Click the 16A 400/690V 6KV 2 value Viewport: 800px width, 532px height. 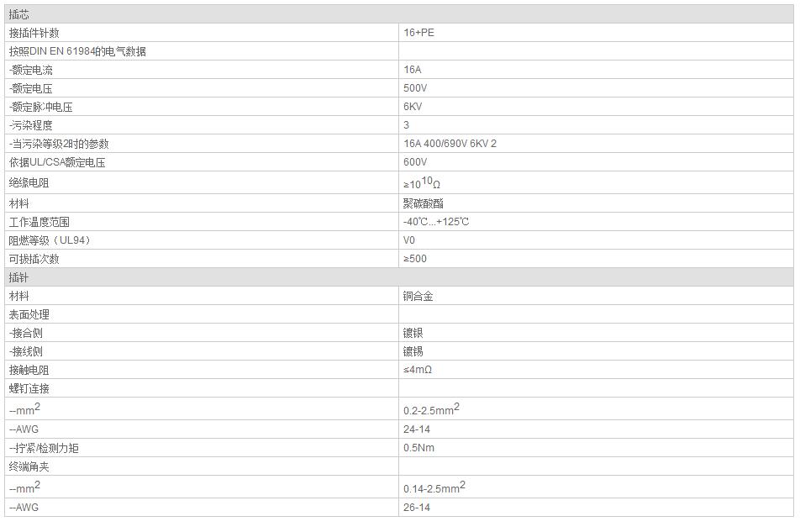click(x=450, y=144)
